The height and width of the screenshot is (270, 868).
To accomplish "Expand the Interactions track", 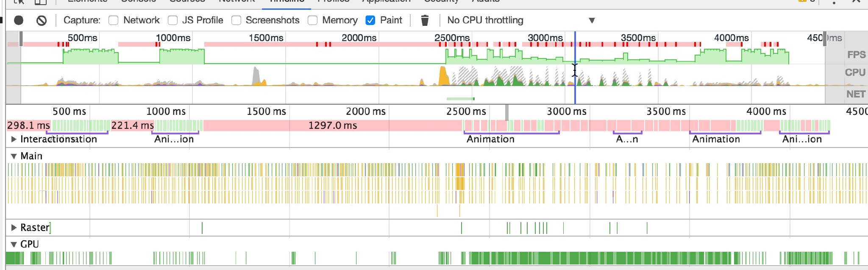I will [x=14, y=139].
